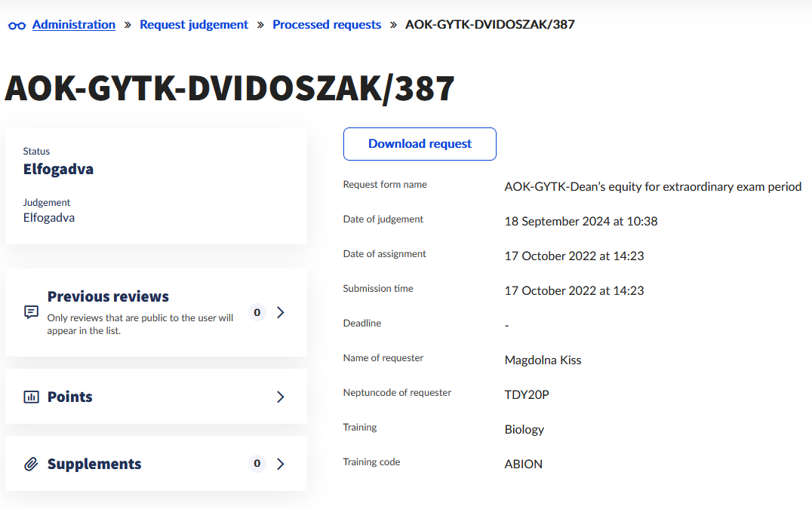Select the Supplements heading text
This screenshot has width=812, height=509.
tap(94, 464)
